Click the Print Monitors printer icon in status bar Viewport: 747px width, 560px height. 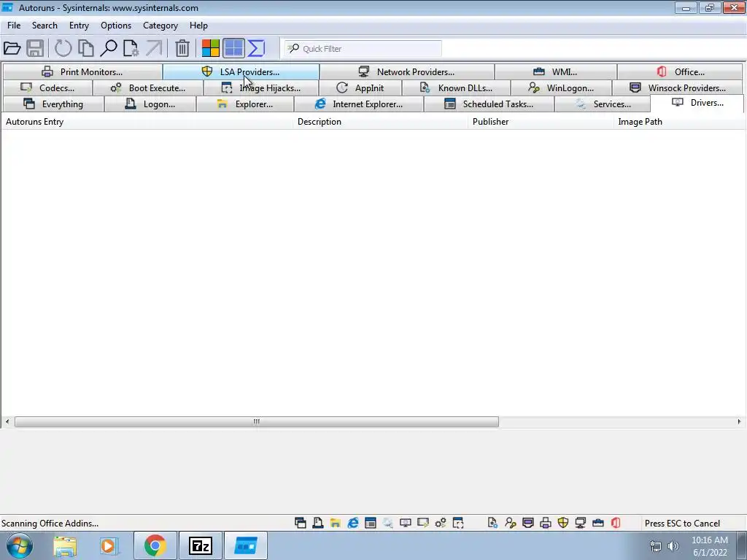(546, 524)
